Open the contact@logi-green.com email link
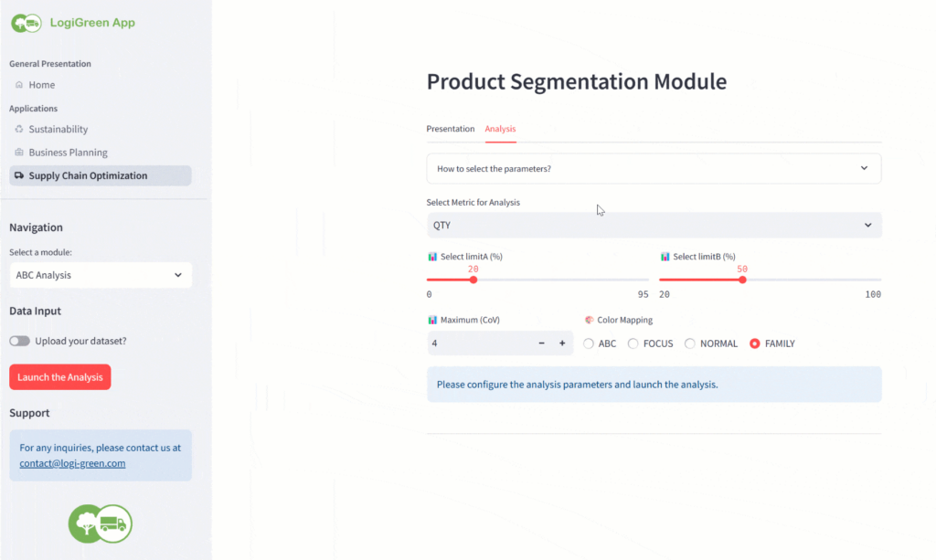The image size is (936, 560). click(x=72, y=463)
